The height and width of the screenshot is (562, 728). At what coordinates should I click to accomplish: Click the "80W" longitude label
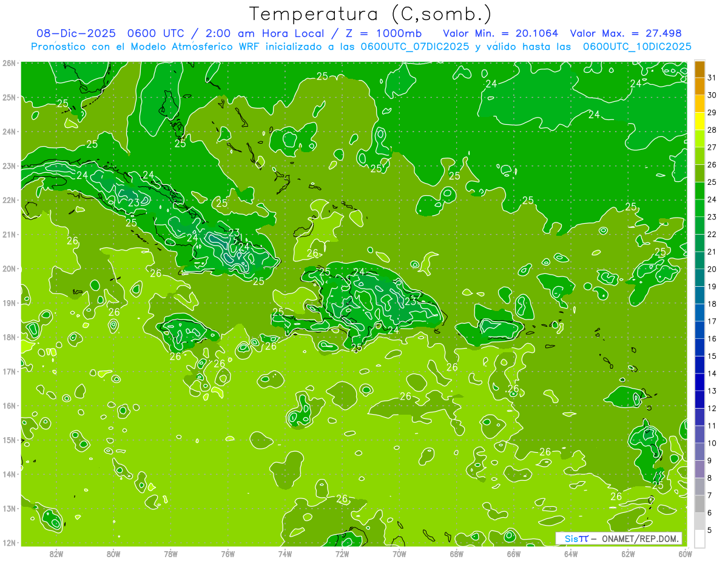(113, 554)
